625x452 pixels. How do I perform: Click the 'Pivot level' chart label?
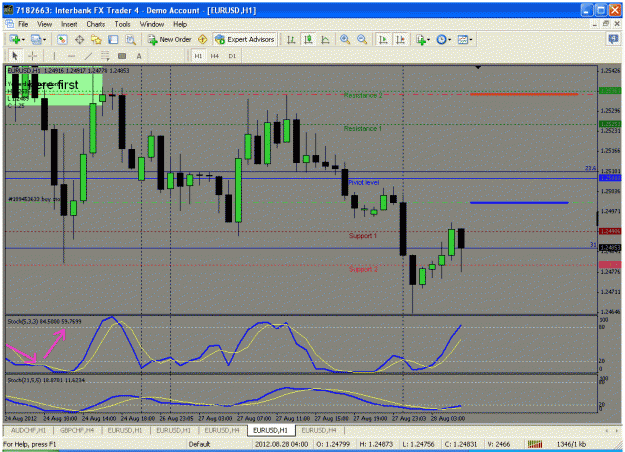coord(364,182)
